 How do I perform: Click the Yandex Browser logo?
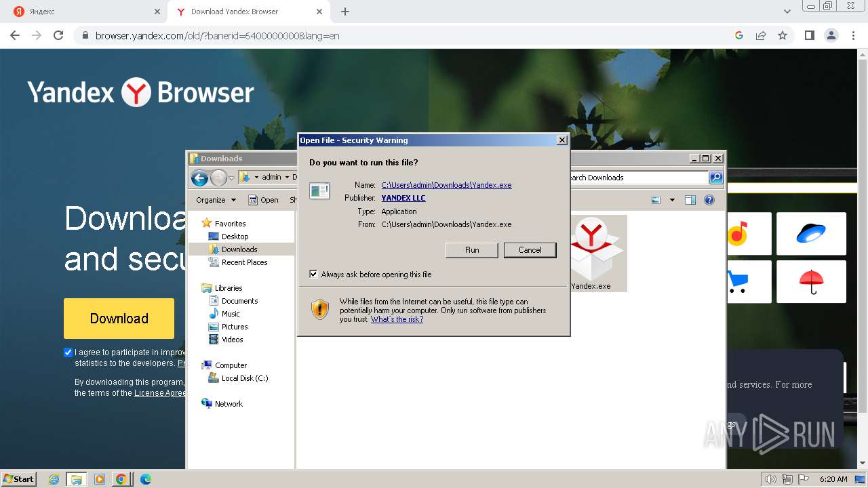coord(140,92)
